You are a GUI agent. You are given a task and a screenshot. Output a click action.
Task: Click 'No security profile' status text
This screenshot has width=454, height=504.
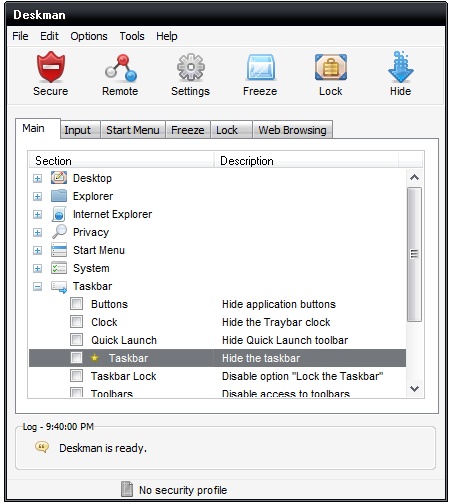pyautogui.click(x=183, y=490)
